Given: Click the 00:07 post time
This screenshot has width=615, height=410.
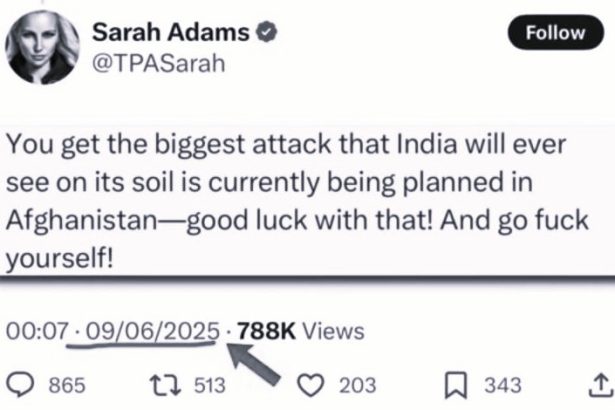Looking at the screenshot, I should point(37,331).
